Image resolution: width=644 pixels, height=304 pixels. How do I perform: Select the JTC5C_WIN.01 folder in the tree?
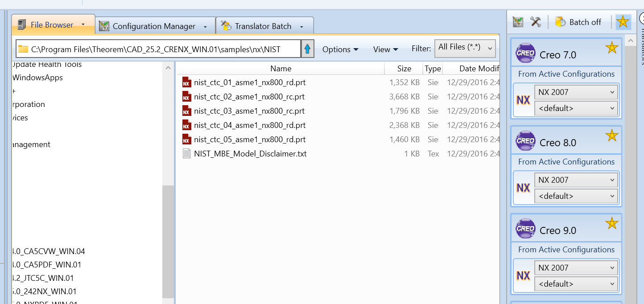tap(43, 278)
